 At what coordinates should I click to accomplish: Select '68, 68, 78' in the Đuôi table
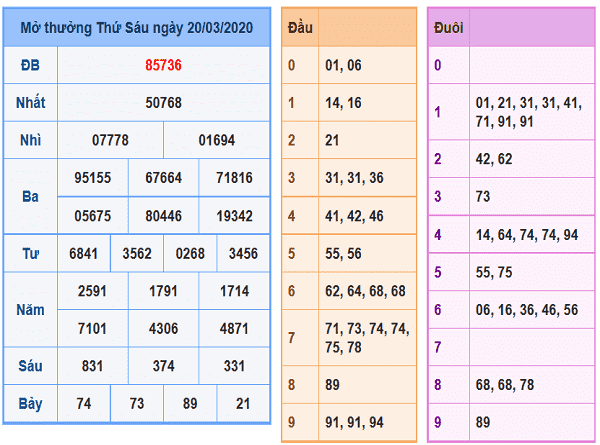505,385
